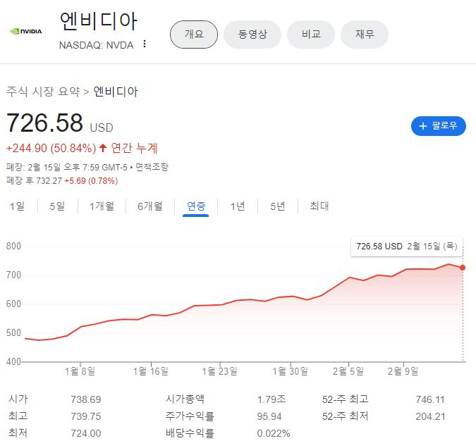476x448 pixels.
Task: Switch chart range to 1일
Action: point(18,206)
